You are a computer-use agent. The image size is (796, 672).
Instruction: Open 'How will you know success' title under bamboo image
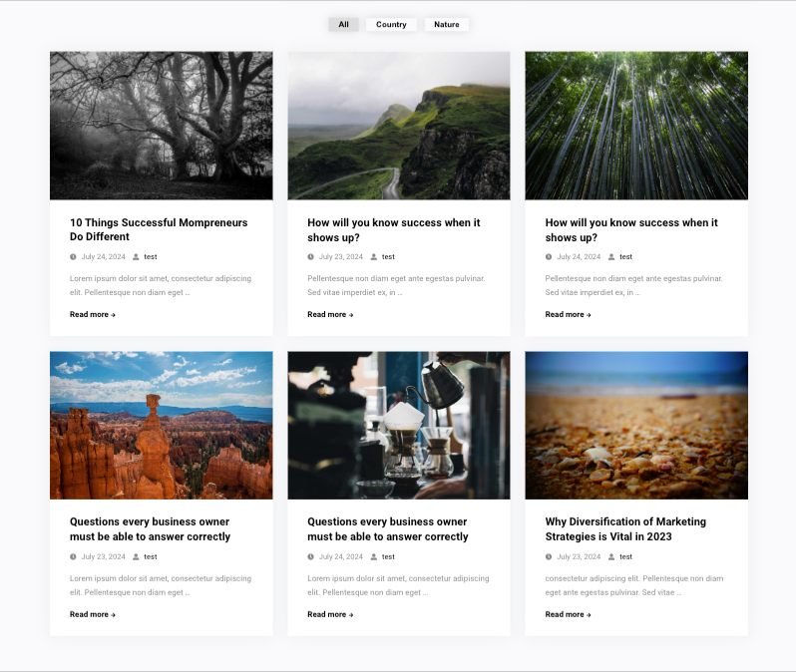tap(631, 230)
